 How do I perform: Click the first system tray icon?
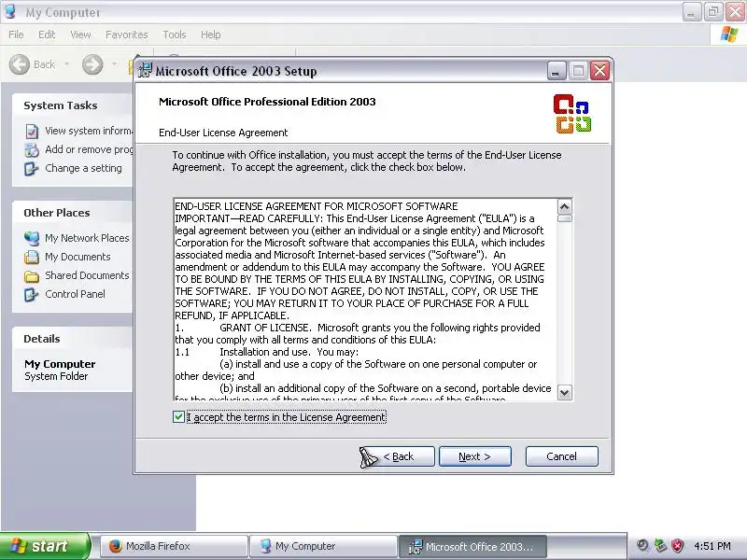tap(643, 546)
